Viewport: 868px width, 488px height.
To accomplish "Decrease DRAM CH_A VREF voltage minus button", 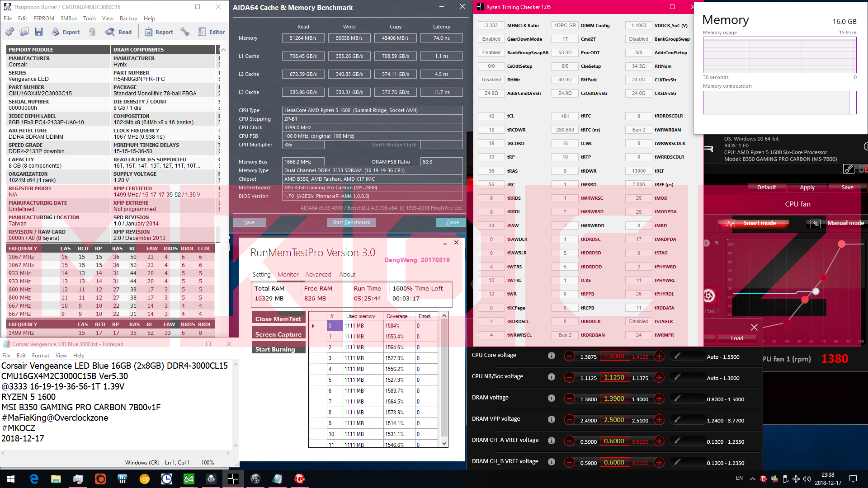I will click(x=570, y=441).
